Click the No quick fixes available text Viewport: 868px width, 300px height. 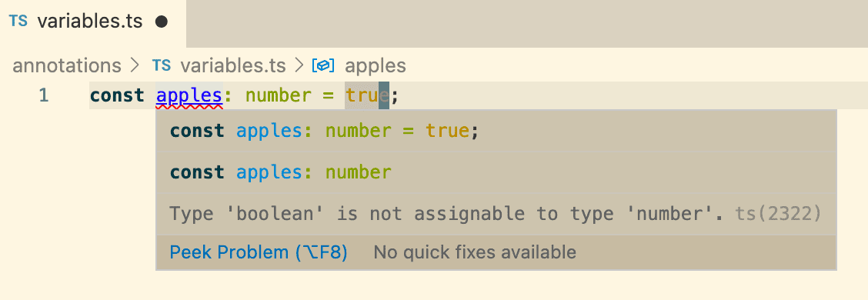475,252
